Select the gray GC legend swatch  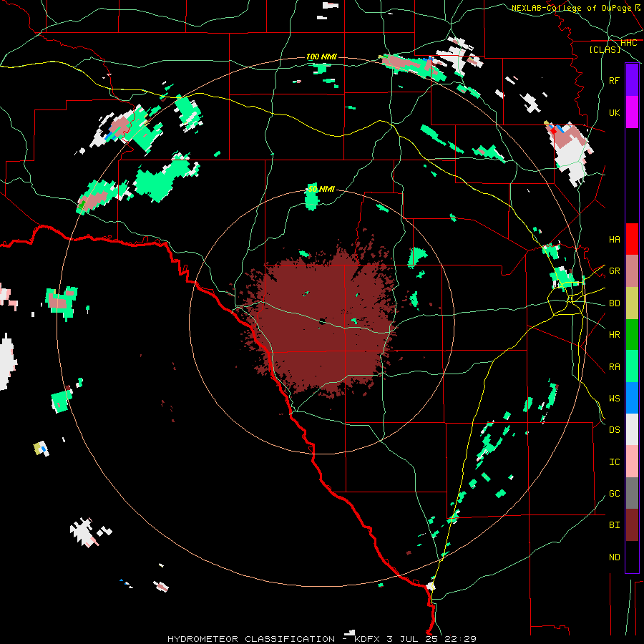(x=632, y=493)
